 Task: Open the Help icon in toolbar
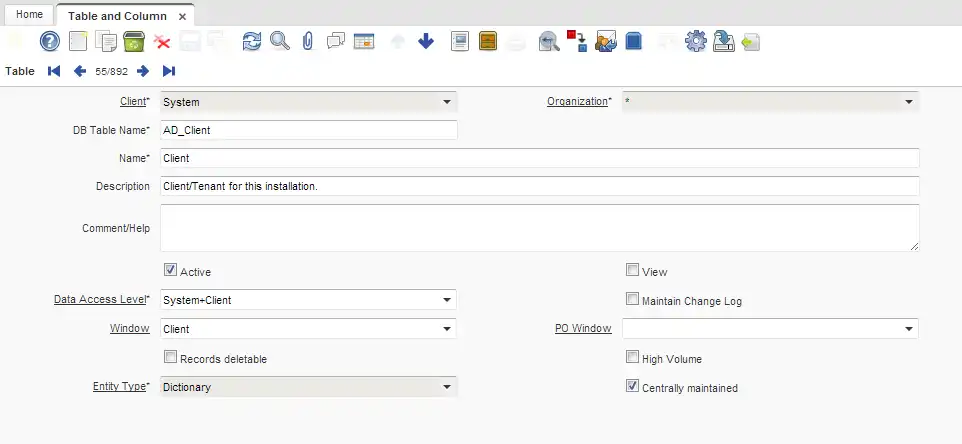[x=50, y=42]
